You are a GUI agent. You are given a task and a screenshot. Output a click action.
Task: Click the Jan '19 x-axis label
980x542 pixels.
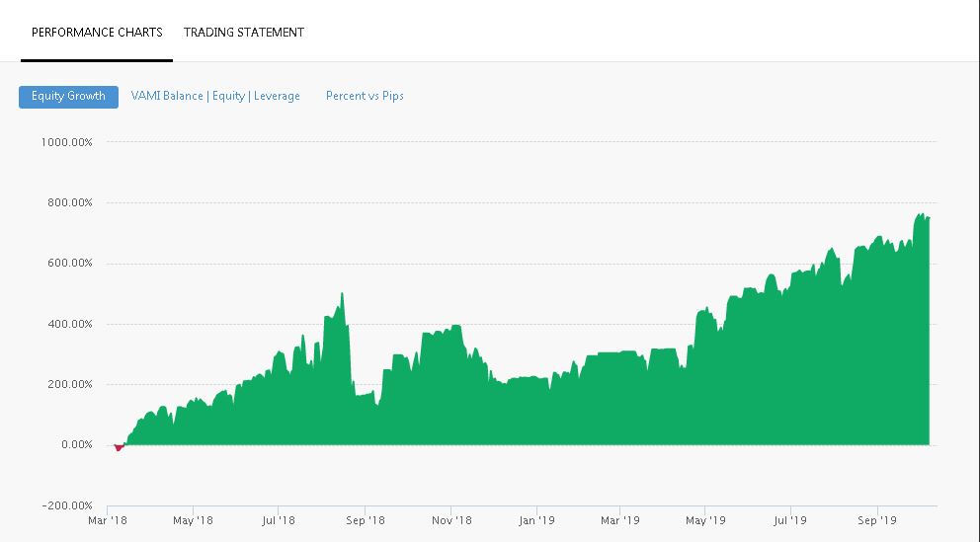pyautogui.click(x=536, y=520)
